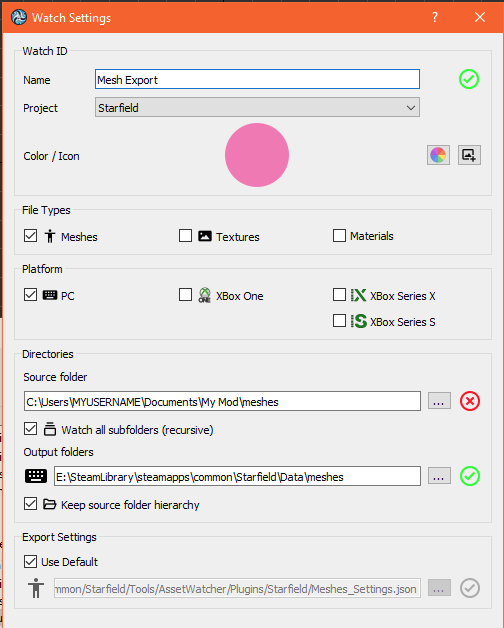Browse for output folder with ... button
This screenshot has width=504, height=628.
pyautogui.click(x=439, y=476)
